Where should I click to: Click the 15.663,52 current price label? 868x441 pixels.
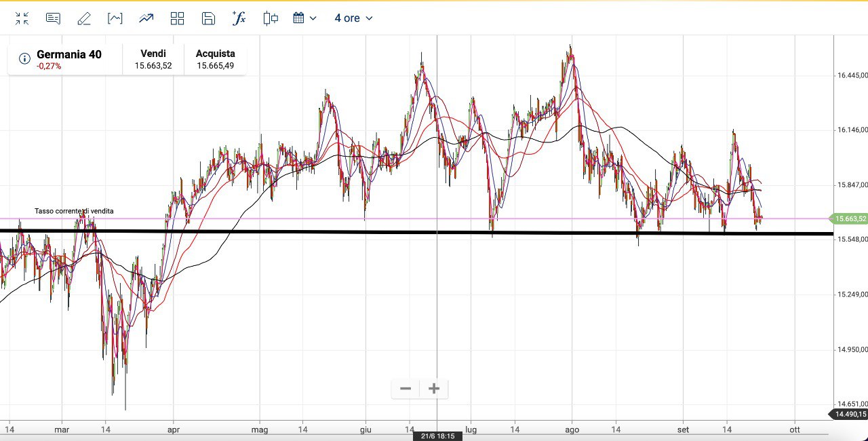[x=850, y=218]
